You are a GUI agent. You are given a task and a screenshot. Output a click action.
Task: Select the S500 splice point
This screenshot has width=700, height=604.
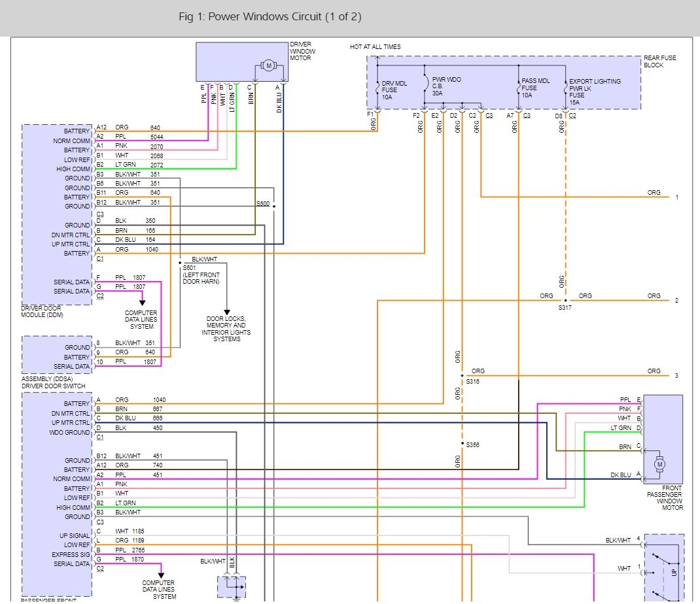pyautogui.click(x=273, y=207)
